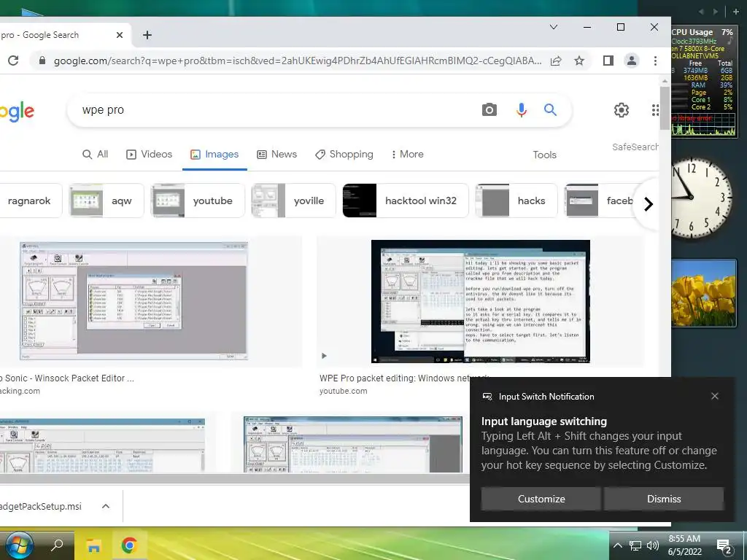Open the packet list image in second row left
Viewport: 747px width, 560px height.
[102, 446]
